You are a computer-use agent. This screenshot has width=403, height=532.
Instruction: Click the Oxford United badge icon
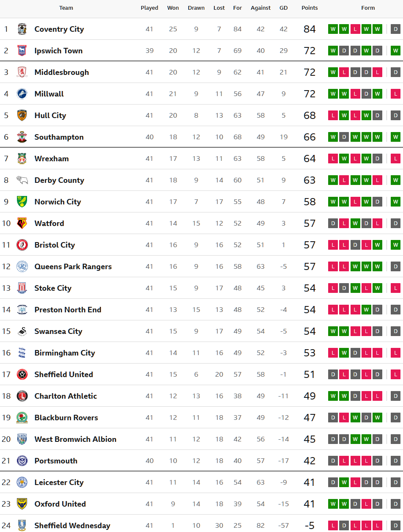[22, 504]
